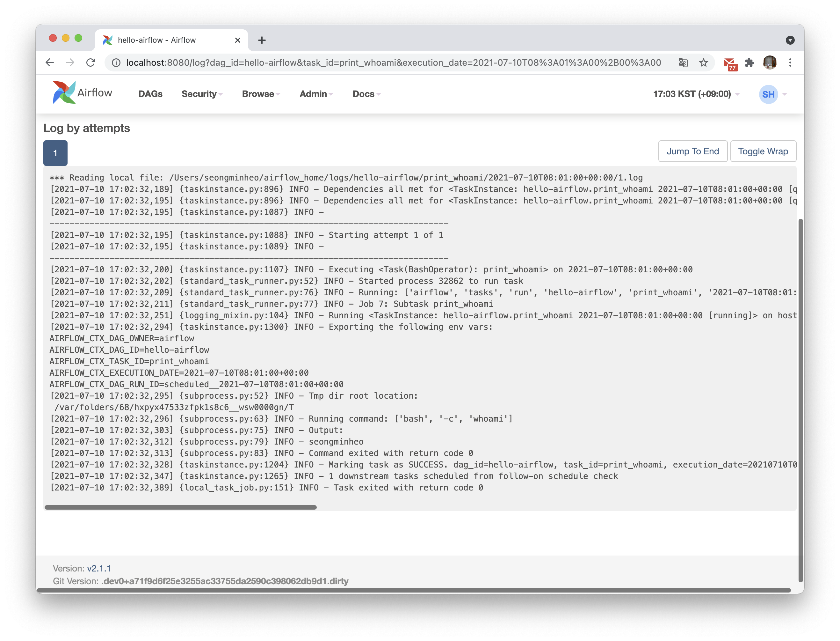Viewport: 840px width, 641px height.
Task: Click the Jump To End button
Action: pos(692,151)
